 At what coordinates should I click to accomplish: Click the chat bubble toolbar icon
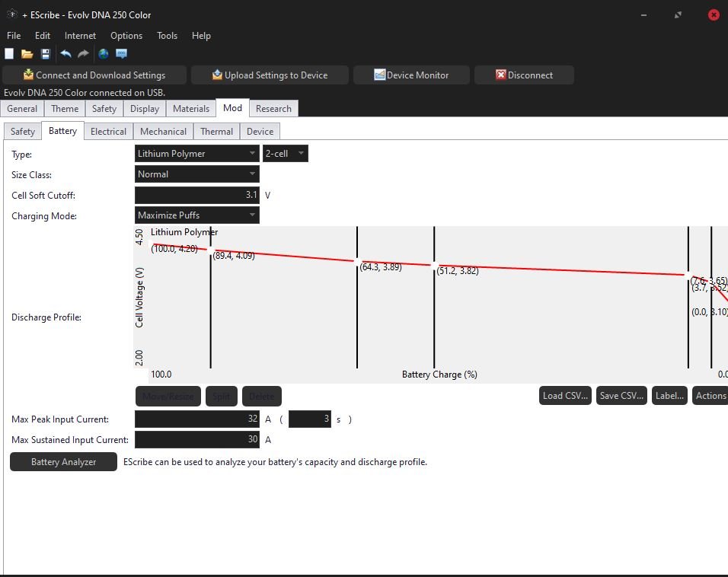[x=122, y=54]
